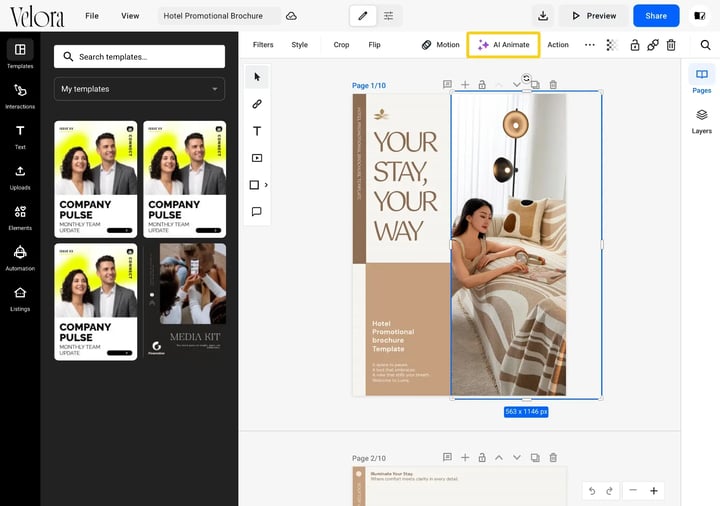This screenshot has height=506, width=720.
Task: Select the link tool in canvas toolbar
Action: pyautogui.click(x=257, y=104)
